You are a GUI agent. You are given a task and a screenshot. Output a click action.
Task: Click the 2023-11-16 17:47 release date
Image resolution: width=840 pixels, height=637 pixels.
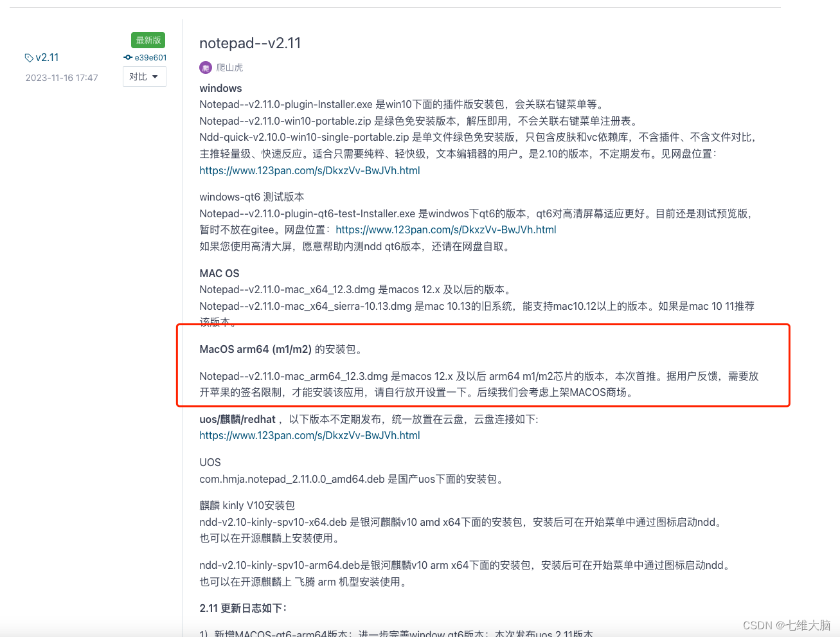(62, 78)
